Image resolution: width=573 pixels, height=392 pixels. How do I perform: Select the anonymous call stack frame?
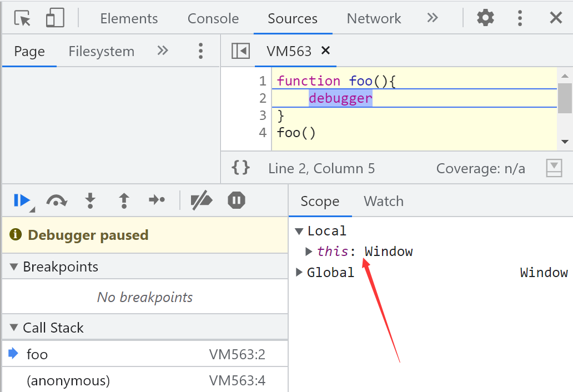click(x=68, y=380)
